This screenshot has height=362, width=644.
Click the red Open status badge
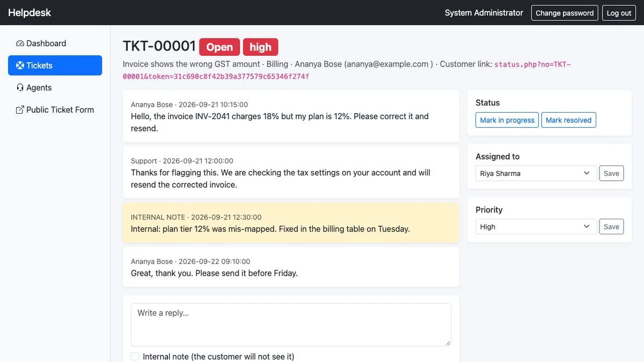click(219, 47)
